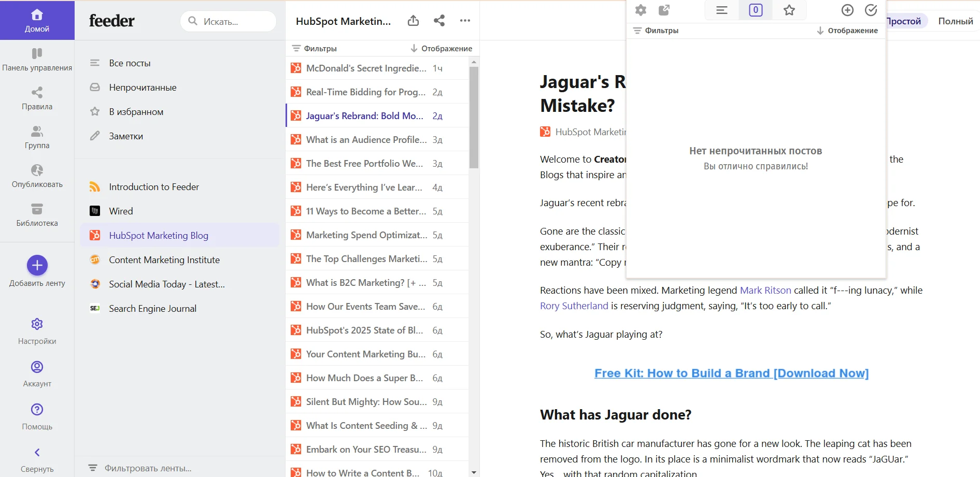This screenshot has width=980, height=477.
Task: Open Отображение dropdown inside the popup panel
Action: coord(847,31)
